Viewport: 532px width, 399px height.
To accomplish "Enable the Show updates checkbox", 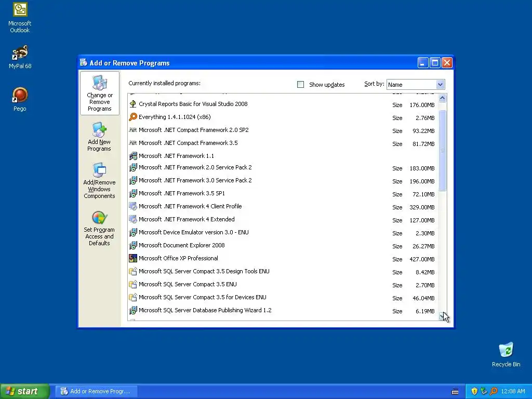I will click(301, 85).
